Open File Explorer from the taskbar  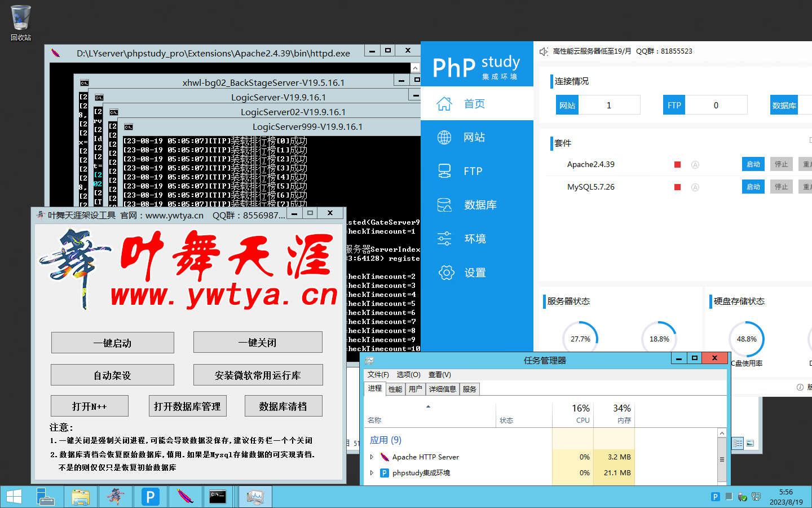81,497
